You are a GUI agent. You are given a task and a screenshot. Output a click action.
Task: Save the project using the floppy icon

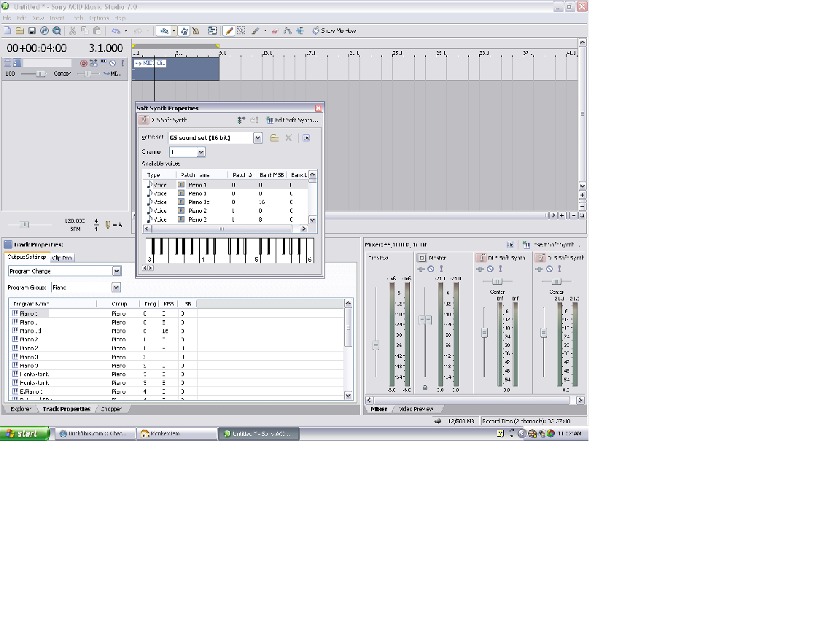tap(31, 31)
